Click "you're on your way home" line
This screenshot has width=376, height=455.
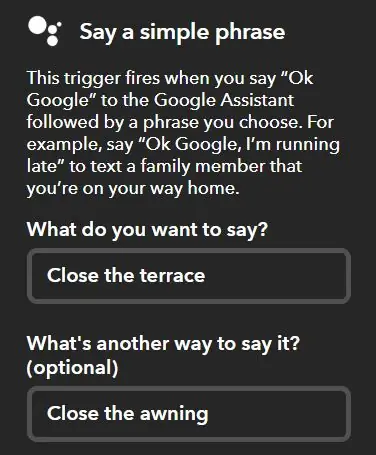pos(133,188)
